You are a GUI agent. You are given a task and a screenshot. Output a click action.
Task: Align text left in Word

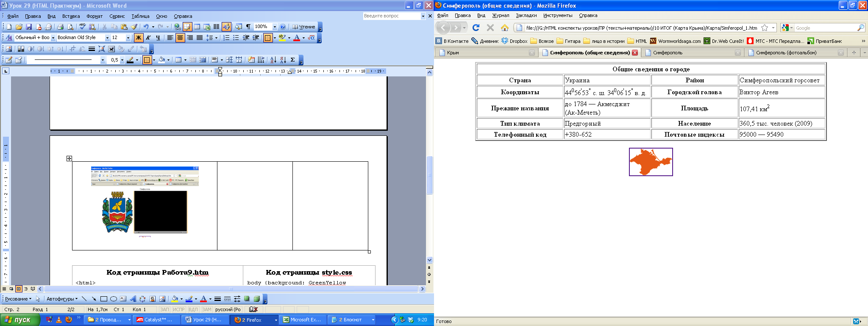[x=170, y=38]
